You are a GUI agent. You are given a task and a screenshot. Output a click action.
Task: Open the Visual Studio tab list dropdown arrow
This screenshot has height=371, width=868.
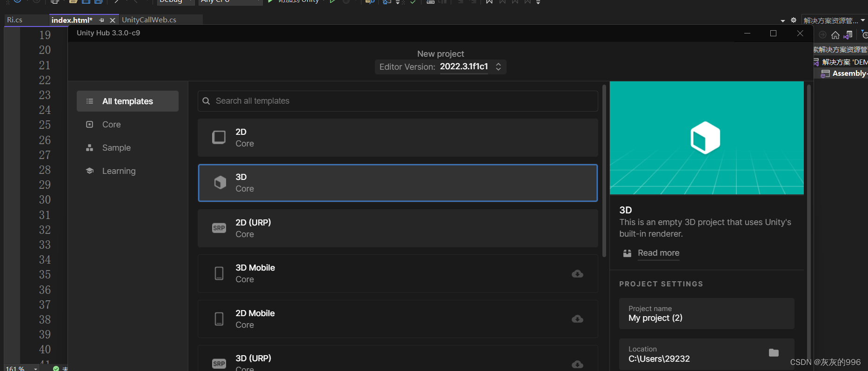point(782,21)
